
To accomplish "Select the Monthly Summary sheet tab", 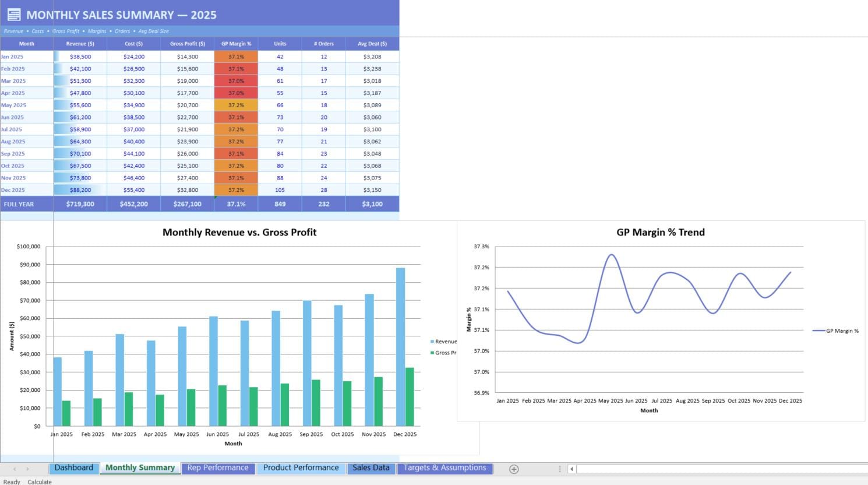I will [x=140, y=468].
